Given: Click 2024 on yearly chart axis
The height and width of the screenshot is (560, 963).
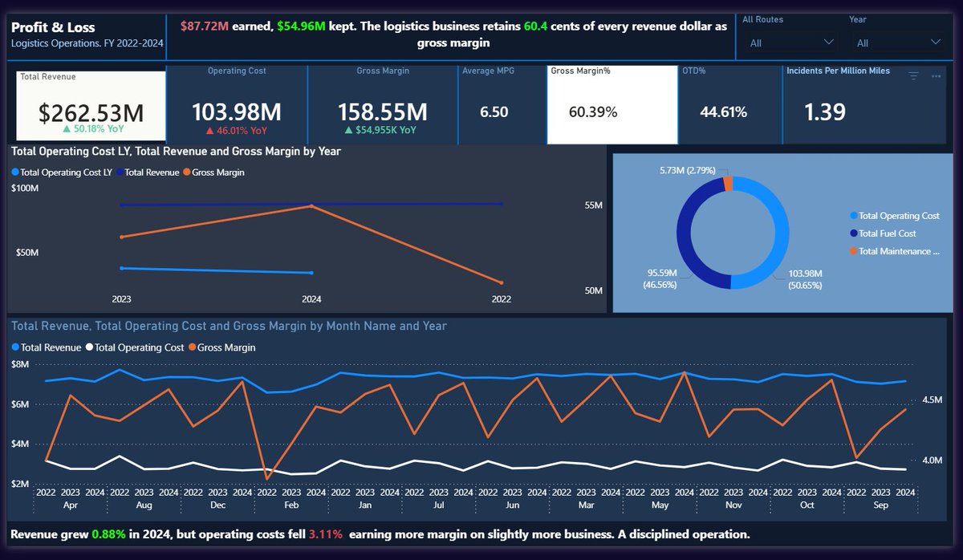Looking at the screenshot, I should pyautogui.click(x=311, y=299).
